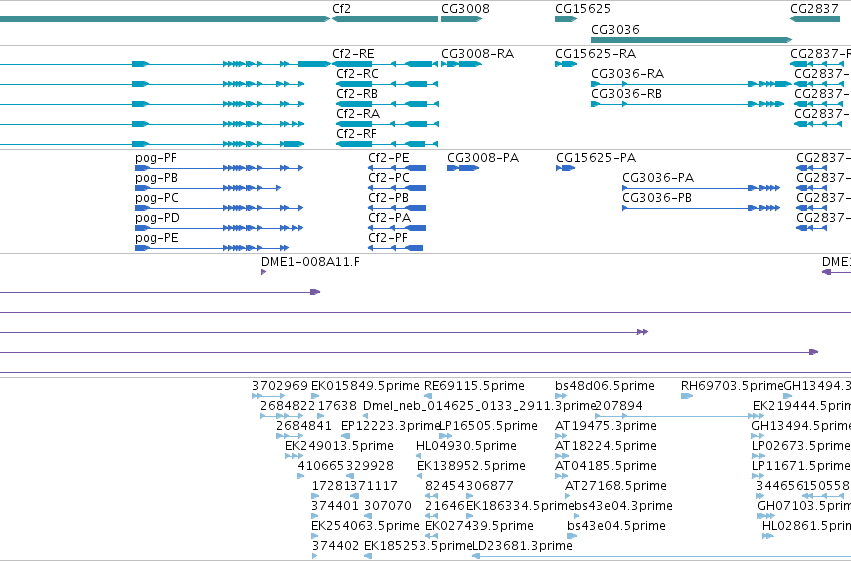This screenshot has width=851, height=561.
Task: Select the pog-PD coding feature
Action: click(x=219, y=228)
